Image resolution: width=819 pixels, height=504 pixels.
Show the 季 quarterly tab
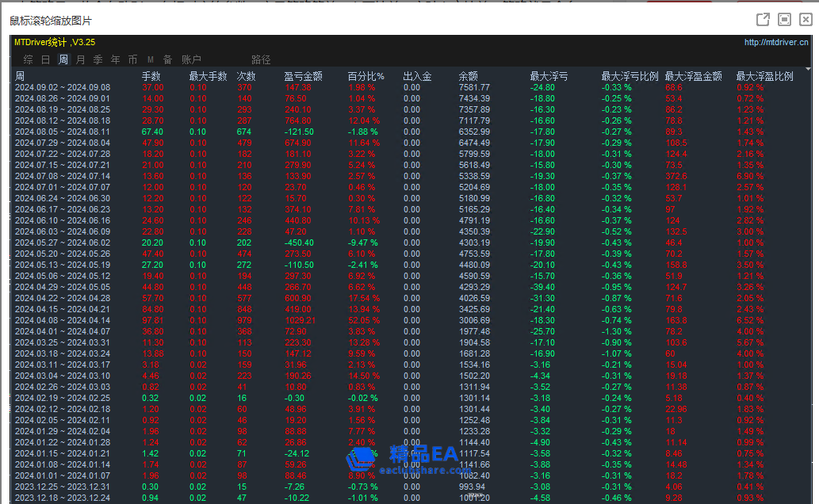98,59
